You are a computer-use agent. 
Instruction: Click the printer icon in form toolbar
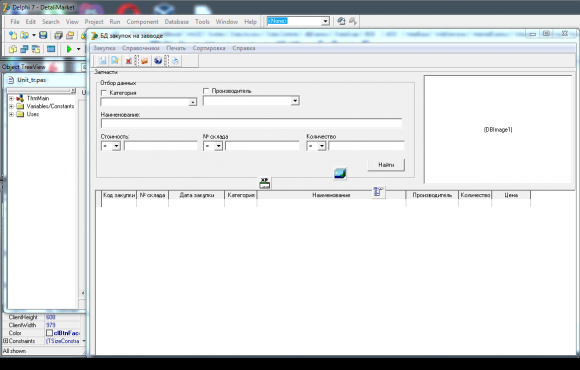tap(175, 61)
